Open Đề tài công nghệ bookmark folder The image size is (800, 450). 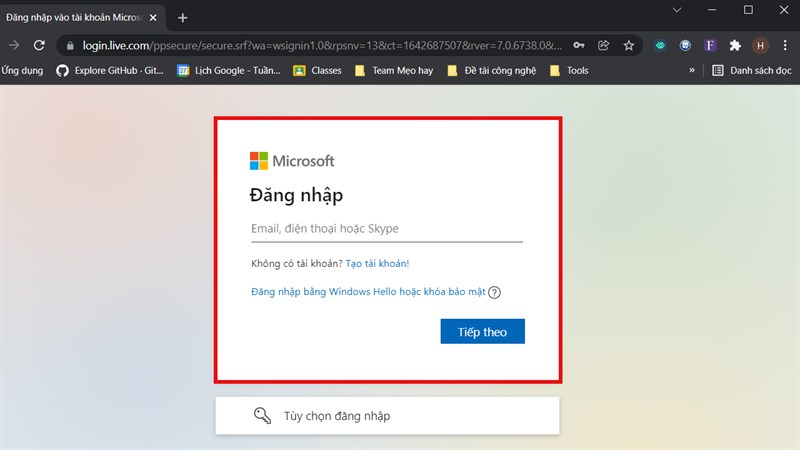(492, 70)
